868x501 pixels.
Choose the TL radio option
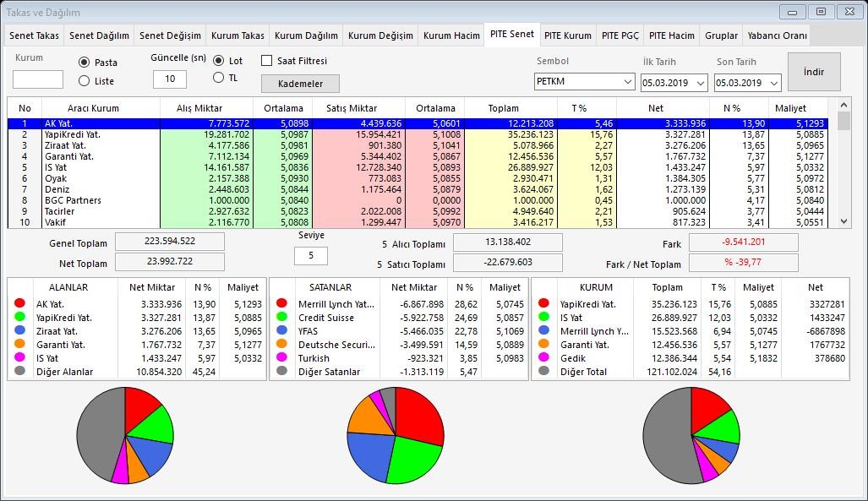[219, 78]
